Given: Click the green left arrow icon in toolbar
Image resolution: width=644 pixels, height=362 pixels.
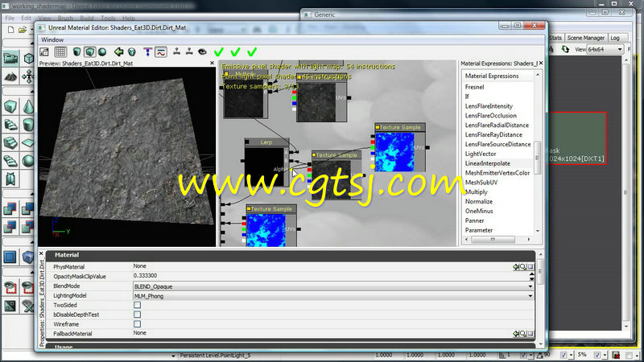Looking at the screenshot, I should pos(118,52).
